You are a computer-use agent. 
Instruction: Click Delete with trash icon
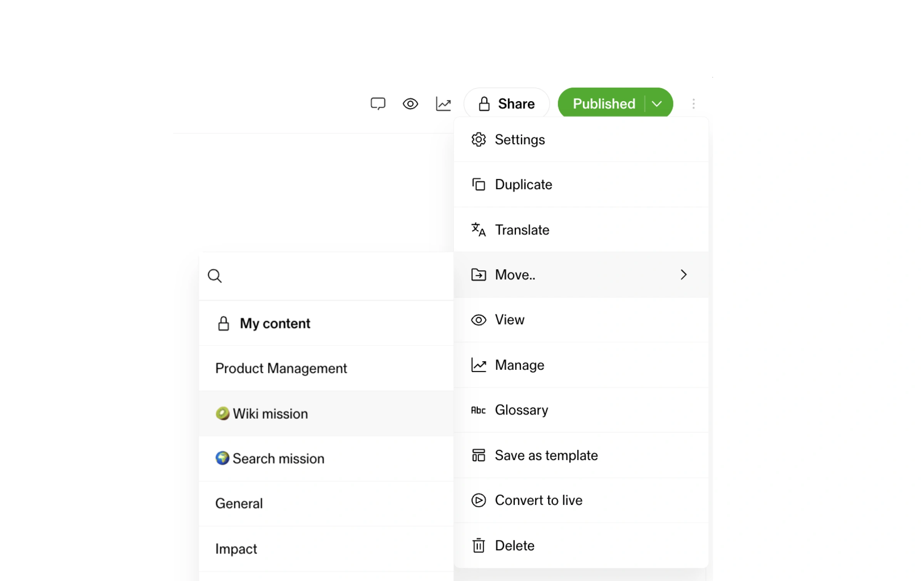[x=514, y=545]
